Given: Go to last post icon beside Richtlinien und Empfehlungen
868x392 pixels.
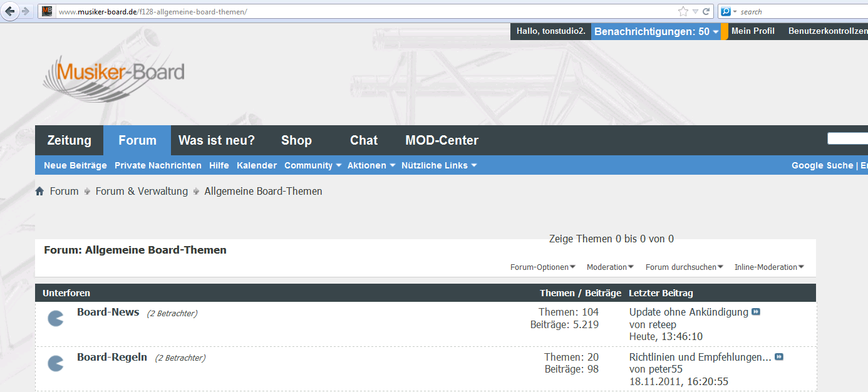Looking at the screenshot, I should tap(779, 357).
